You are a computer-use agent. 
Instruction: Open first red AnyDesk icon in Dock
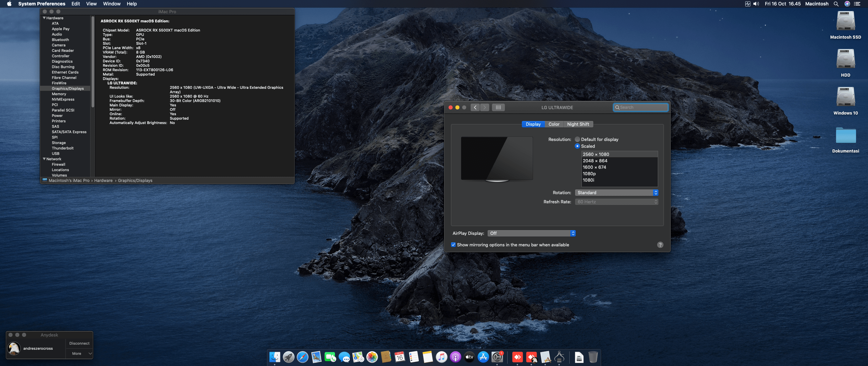(517, 357)
